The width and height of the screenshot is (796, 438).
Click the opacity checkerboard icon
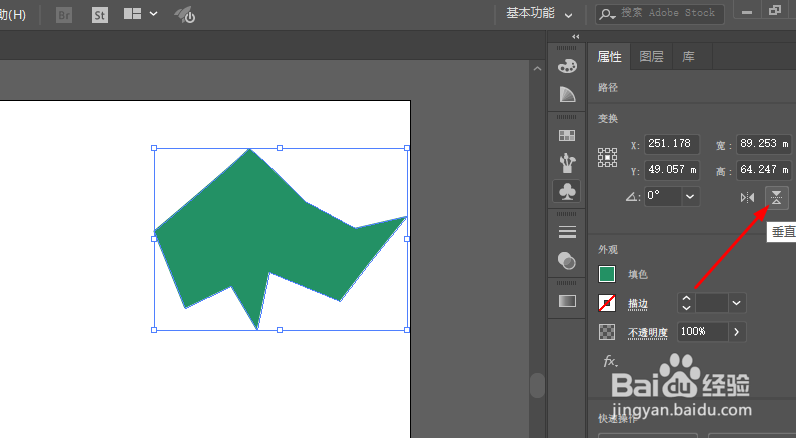[607, 332]
